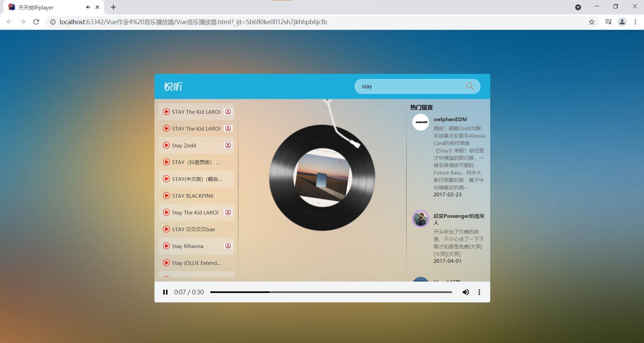The image size is (644, 343).
Task: Click STAY BLACKPINK song title text
Action: point(193,196)
